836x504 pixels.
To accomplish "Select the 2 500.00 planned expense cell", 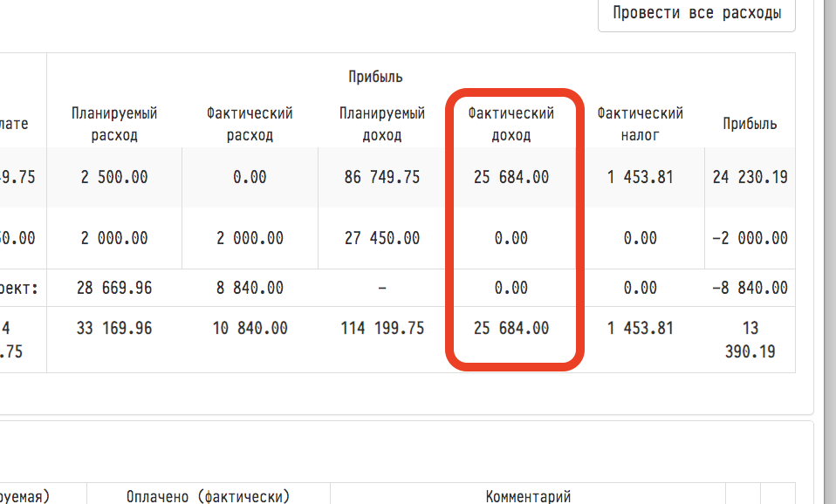I will (114, 177).
